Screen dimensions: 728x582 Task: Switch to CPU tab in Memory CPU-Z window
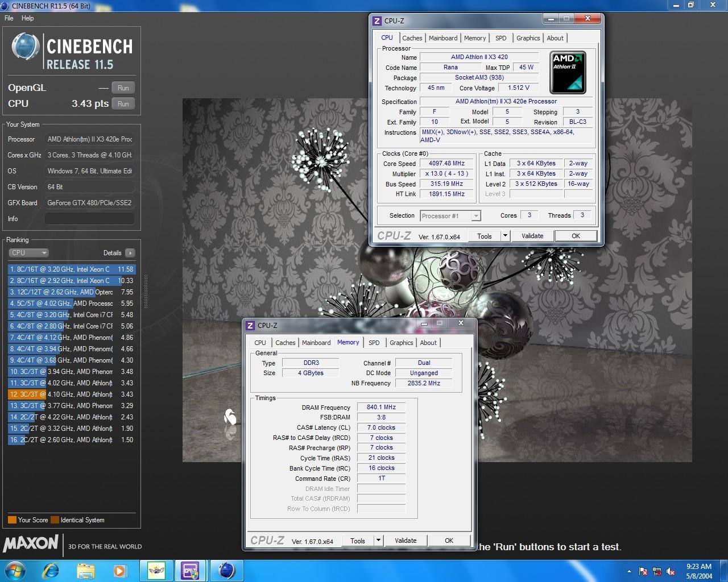260,343
